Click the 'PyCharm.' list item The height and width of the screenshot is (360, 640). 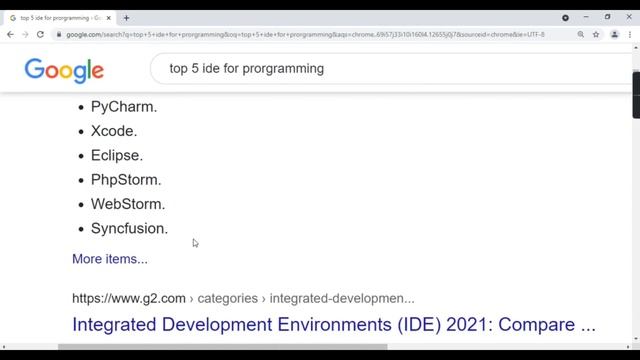click(124, 107)
